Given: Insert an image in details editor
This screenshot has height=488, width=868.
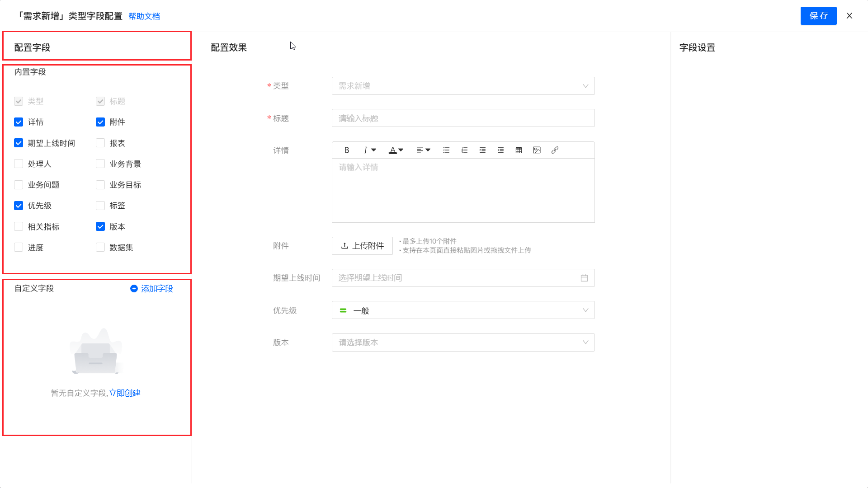Looking at the screenshot, I should 537,150.
